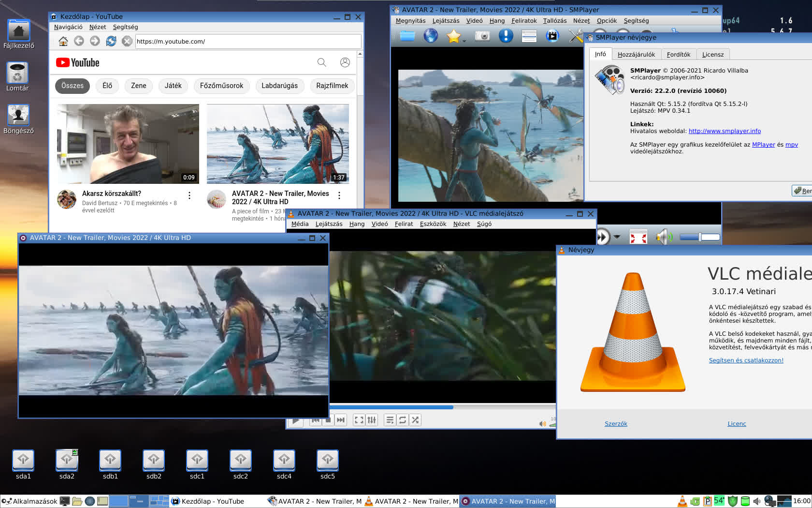This screenshot has height=508, width=812.
Task: Click the SMPlayer fast forward button
Action: [602, 237]
